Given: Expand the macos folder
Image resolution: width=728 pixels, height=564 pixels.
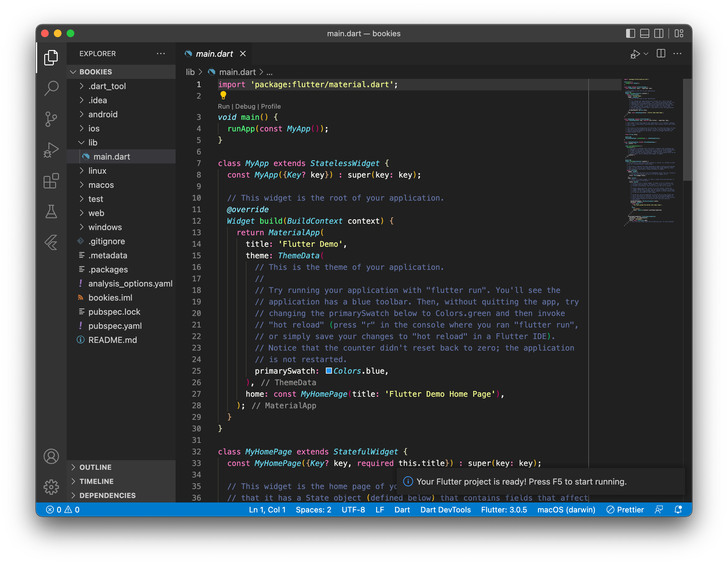Looking at the screenshot, I should [x=122, y=185].
